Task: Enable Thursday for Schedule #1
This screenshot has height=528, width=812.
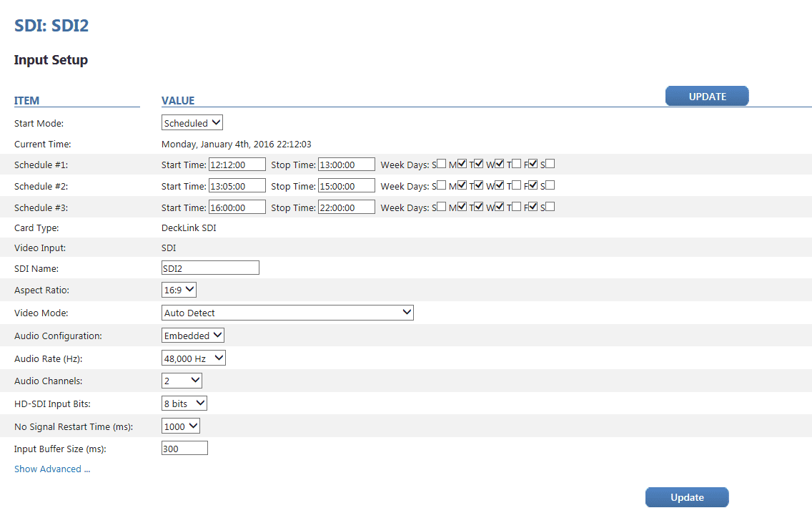Action: [516, 164]
